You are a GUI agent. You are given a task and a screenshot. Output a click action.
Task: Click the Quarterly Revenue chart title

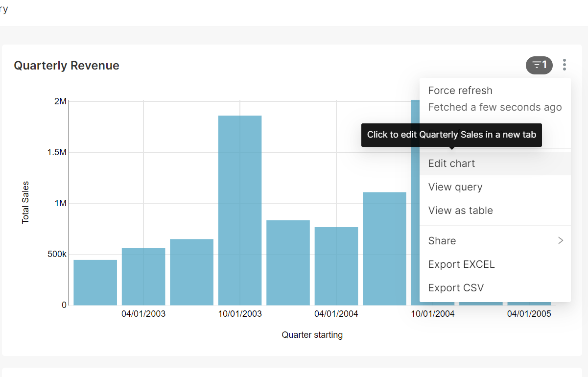click(x=66, y=65)
